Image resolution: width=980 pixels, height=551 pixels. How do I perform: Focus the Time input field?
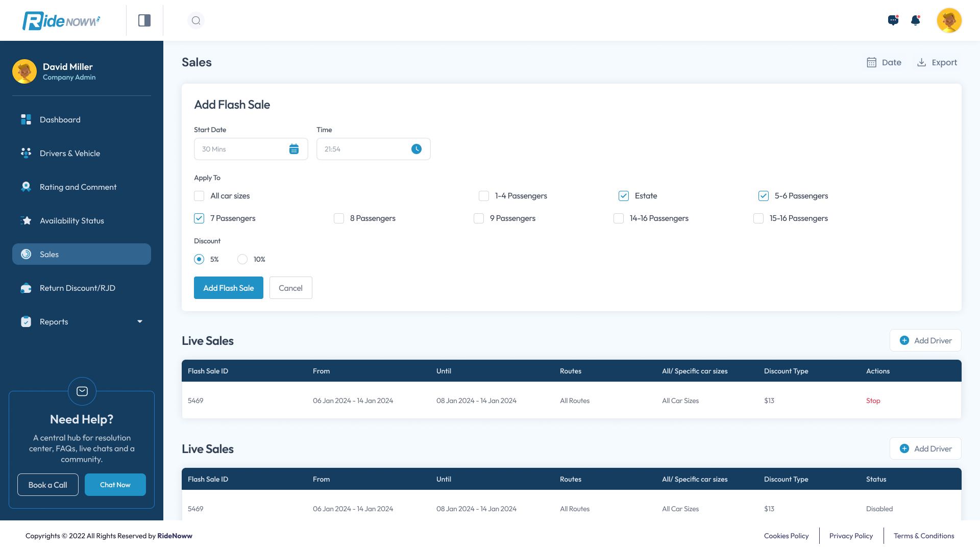pyautogui.click(x=374, y=149)
